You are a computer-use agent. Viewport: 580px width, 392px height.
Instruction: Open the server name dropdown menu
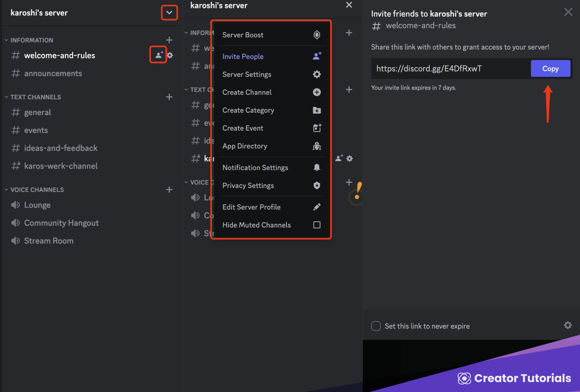(169, 12)
